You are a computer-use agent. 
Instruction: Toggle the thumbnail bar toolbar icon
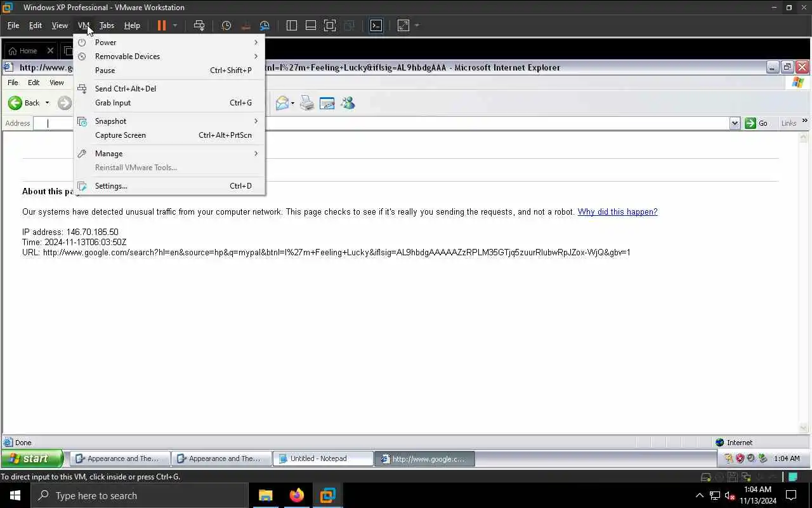tap(311, 25)
